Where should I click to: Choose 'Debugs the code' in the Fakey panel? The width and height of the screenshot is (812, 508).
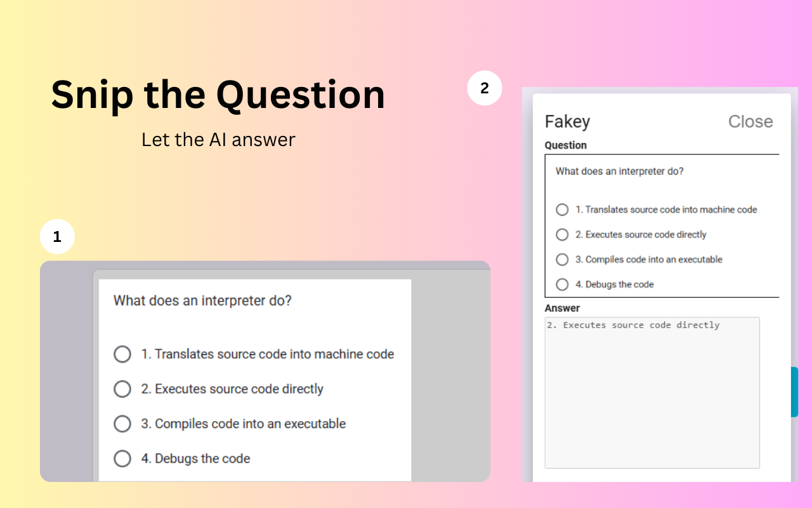[562, 284]
